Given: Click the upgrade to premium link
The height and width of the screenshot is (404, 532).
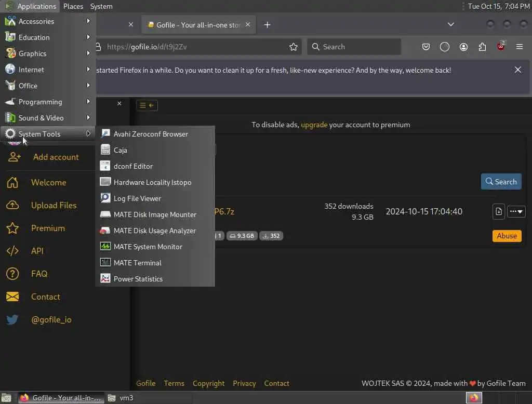Looking at the screenshot, I should [x=314, y=125].
